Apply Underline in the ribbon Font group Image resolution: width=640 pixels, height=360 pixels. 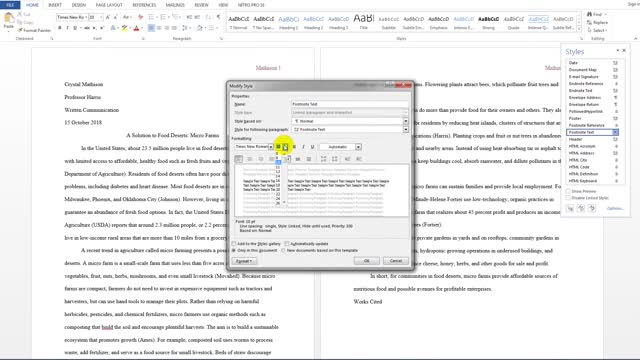75,28
